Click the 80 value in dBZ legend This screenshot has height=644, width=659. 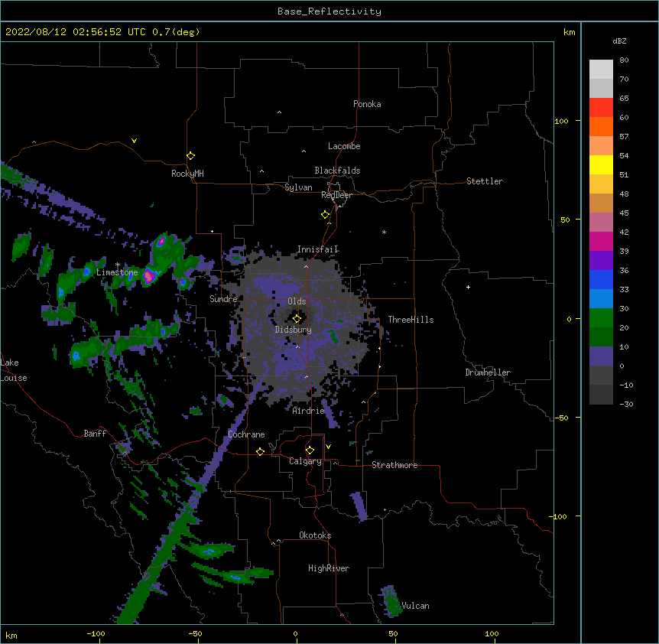pyautogui.click(x=624, y=60)
